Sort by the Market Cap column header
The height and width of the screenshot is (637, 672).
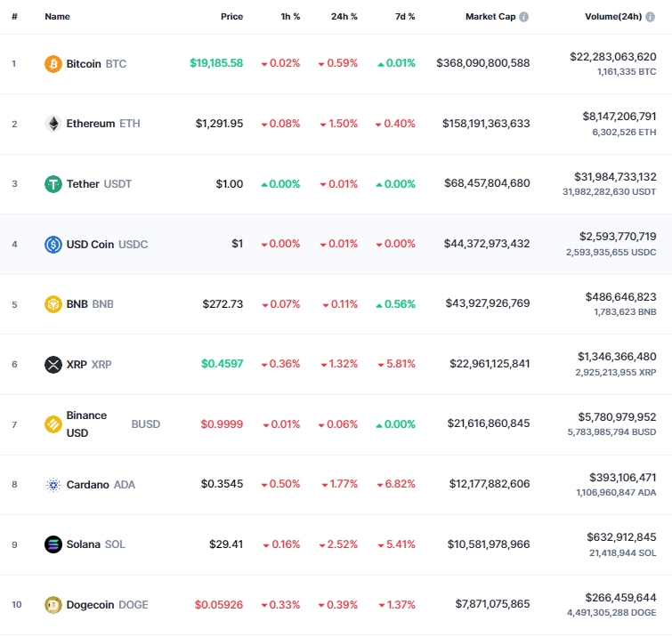[490, 17]
